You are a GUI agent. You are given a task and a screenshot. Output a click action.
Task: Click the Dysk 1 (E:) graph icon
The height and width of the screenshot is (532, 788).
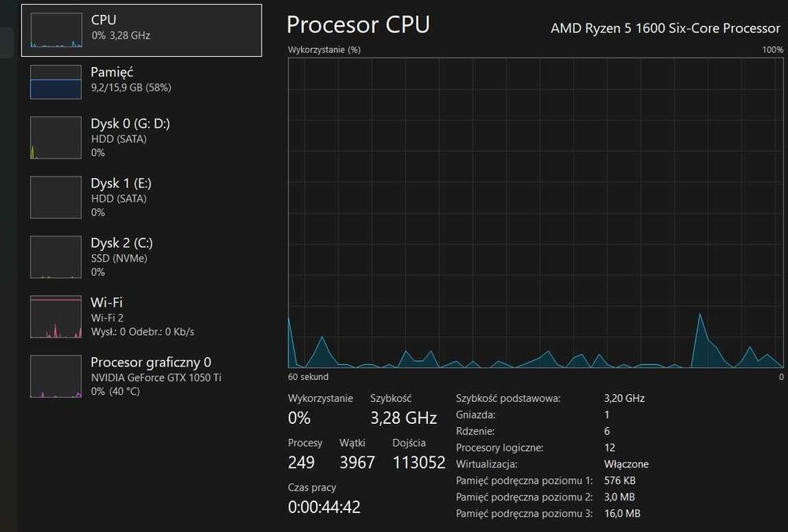[x=55, y=197]
